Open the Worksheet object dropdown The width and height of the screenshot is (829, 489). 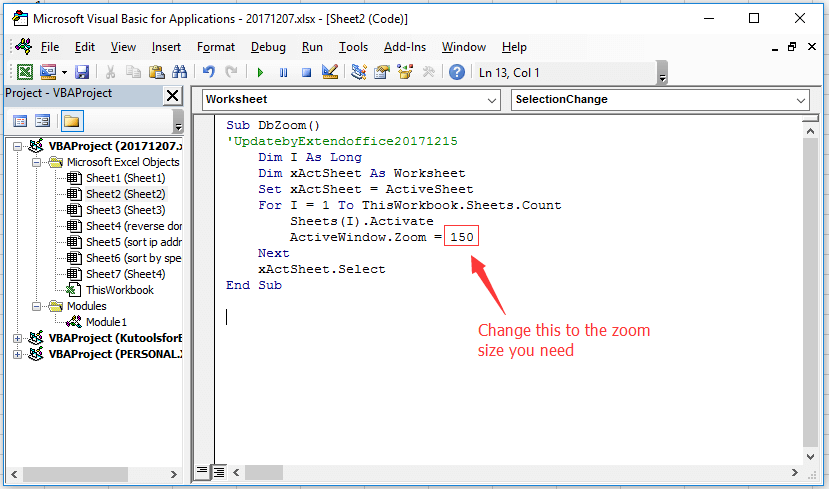point(351,100)
